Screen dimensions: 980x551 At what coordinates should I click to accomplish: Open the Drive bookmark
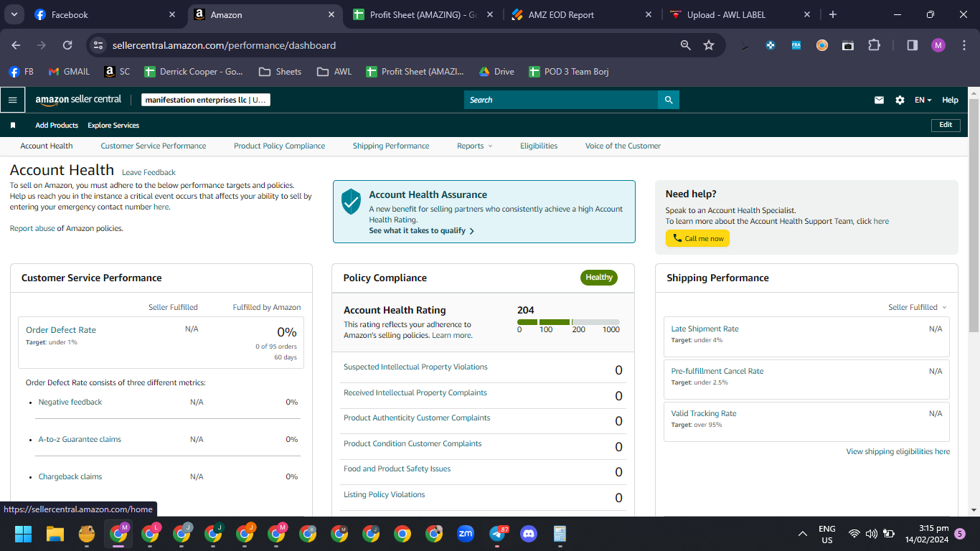point(496,72)
